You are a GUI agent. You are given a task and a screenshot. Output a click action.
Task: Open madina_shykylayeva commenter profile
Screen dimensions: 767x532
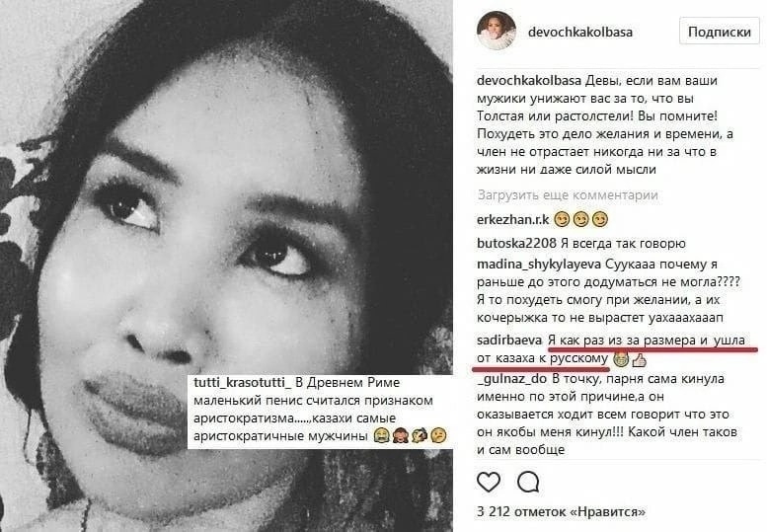[539, 265]
